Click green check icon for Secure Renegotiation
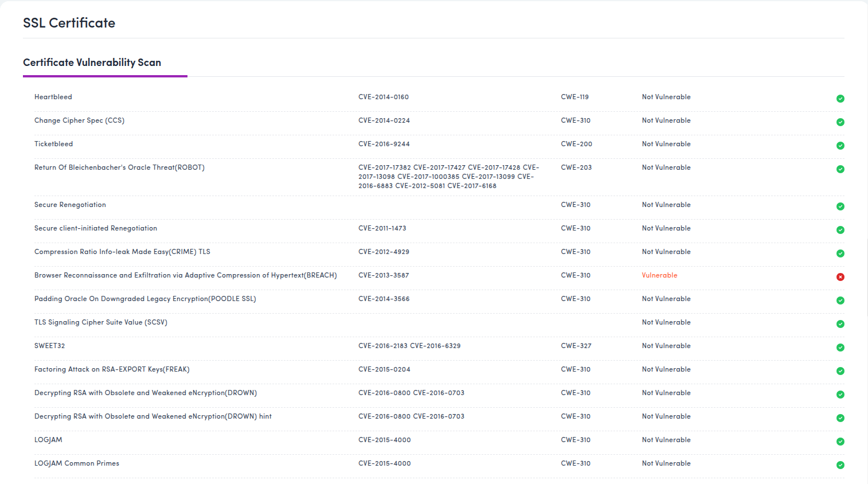Image resolution: width=868 pixels, height=484 pixels. pyautogui.click(x=840, y=206)
